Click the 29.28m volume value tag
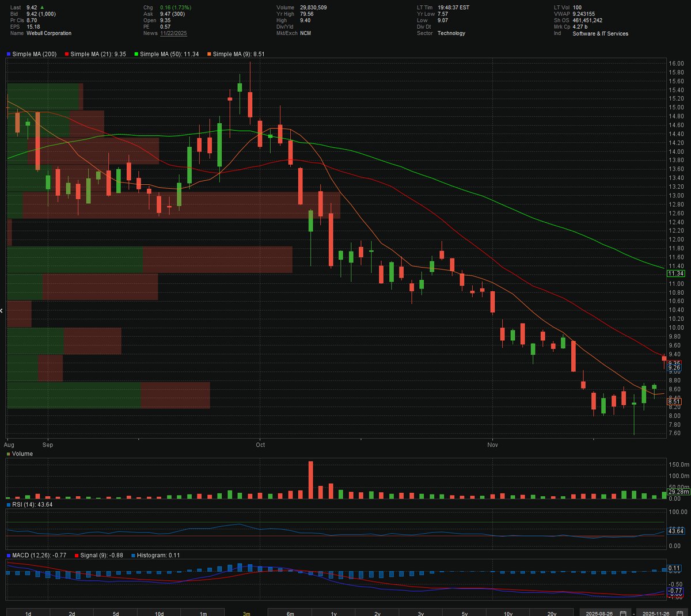 (678, 492)
